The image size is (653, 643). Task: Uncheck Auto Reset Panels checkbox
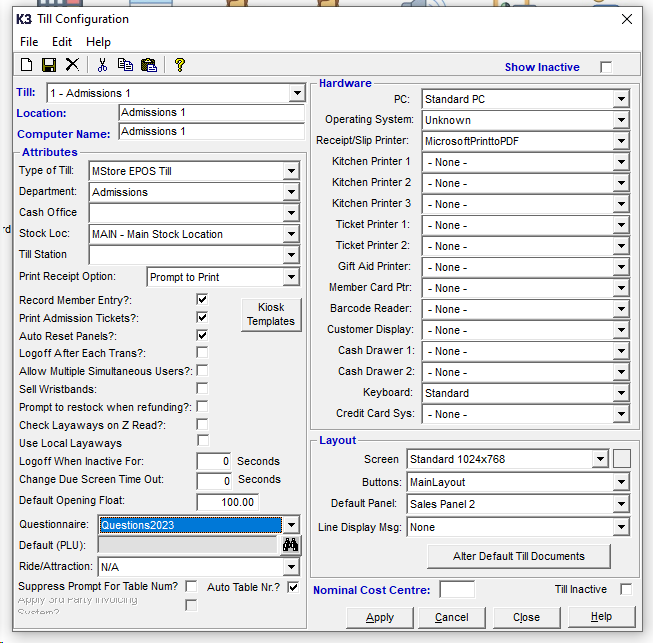[202, 335]
